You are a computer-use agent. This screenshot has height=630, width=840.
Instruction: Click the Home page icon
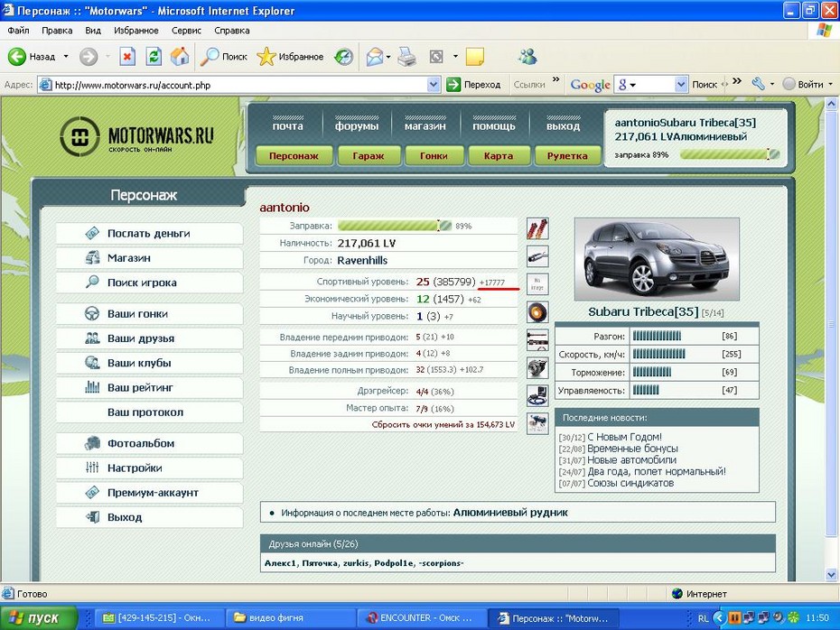[180, 56]
